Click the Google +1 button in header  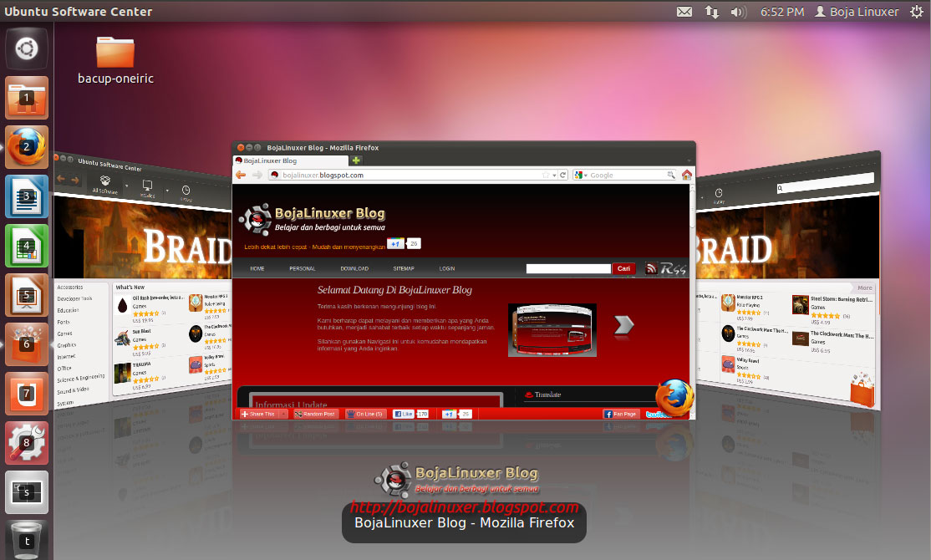pos(395,243)
